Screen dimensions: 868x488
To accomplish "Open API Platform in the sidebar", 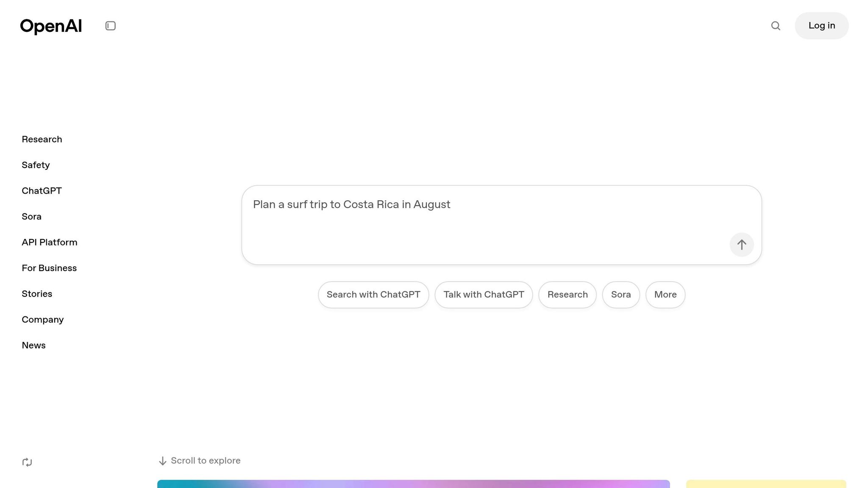I will 50,242.
